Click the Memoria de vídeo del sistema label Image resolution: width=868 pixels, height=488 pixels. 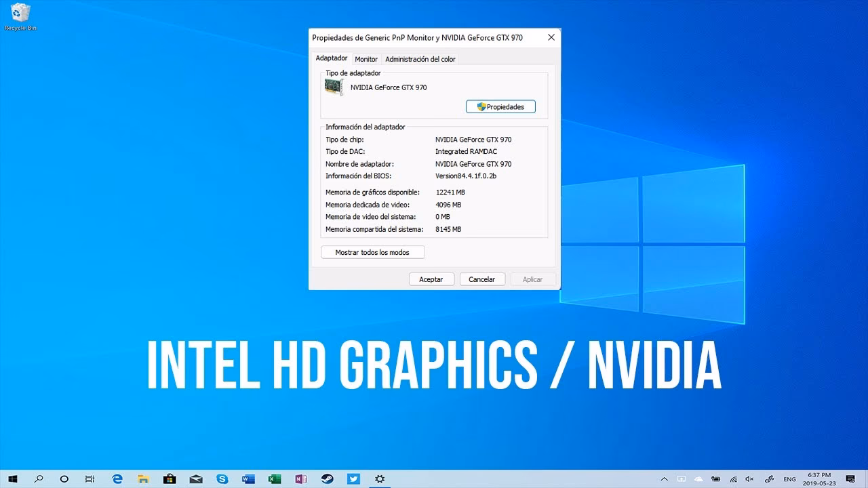tap(371, 217)
